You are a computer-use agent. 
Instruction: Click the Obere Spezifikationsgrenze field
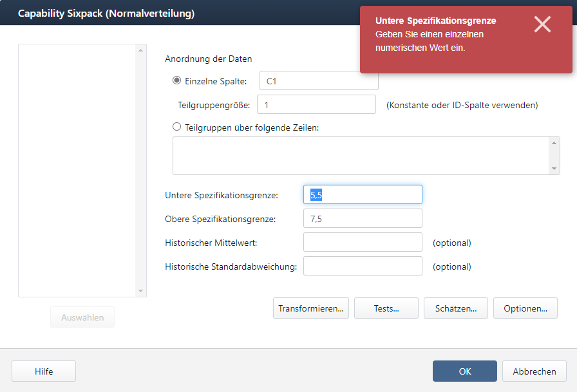(x=363, y=218)
